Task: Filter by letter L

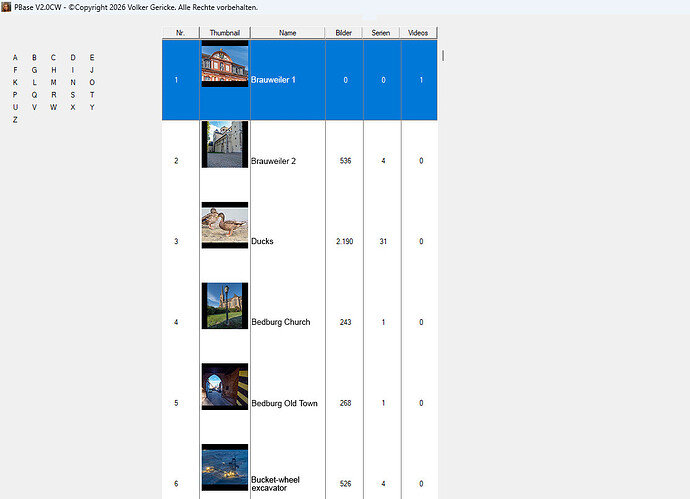Action: [34, 82]
